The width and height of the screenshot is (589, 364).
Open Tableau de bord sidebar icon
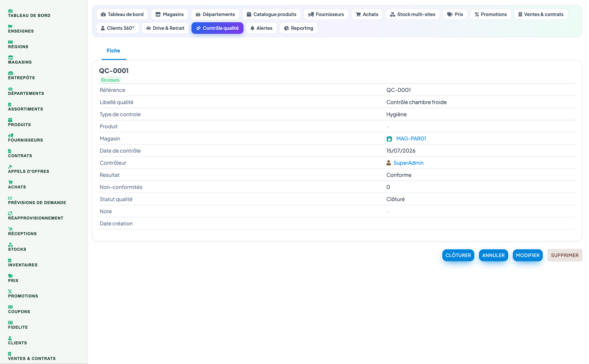(x=10, y=11)
